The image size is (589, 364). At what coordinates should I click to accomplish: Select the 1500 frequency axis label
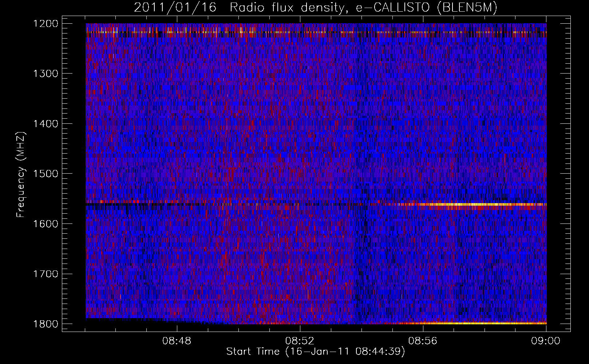(46, 174)
